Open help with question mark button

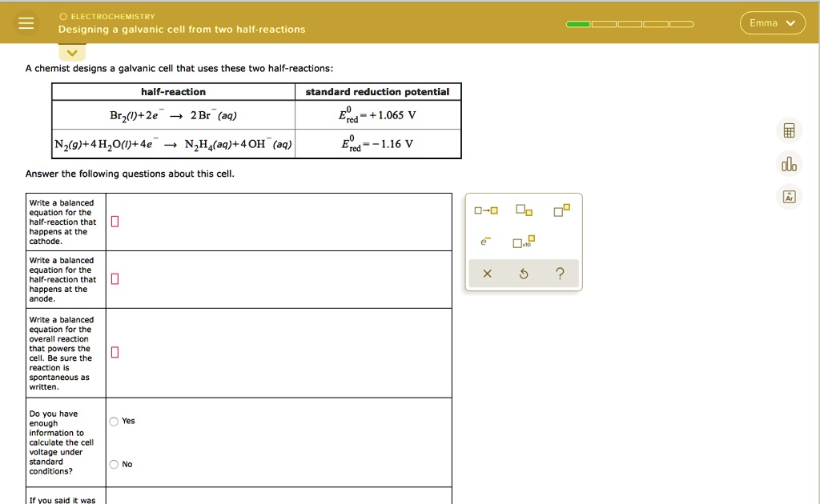click(x=561, y=274)
